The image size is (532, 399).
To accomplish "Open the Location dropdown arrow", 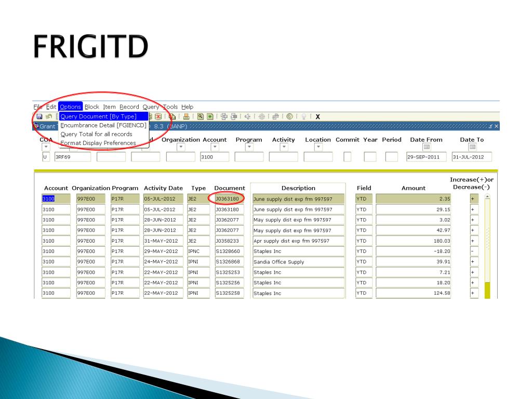I will coord(318,147).
